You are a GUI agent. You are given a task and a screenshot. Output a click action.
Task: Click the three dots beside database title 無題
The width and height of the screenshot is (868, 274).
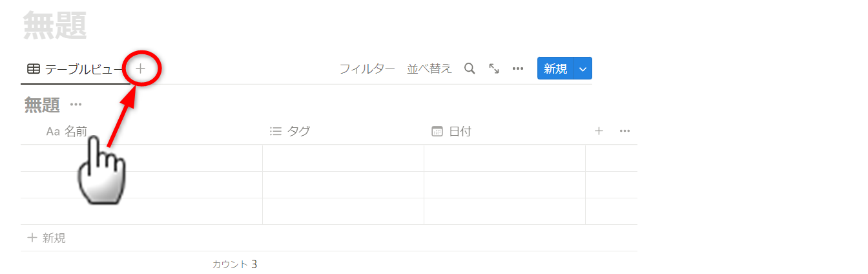coord(76,105)
